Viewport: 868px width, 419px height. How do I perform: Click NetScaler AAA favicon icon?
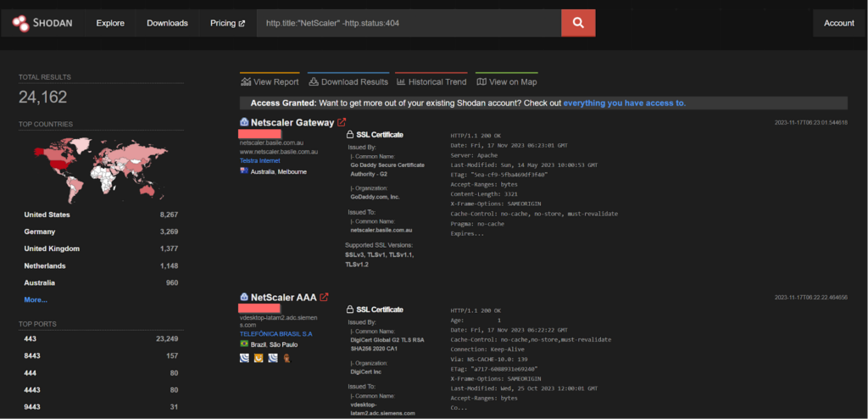[244, 297]
